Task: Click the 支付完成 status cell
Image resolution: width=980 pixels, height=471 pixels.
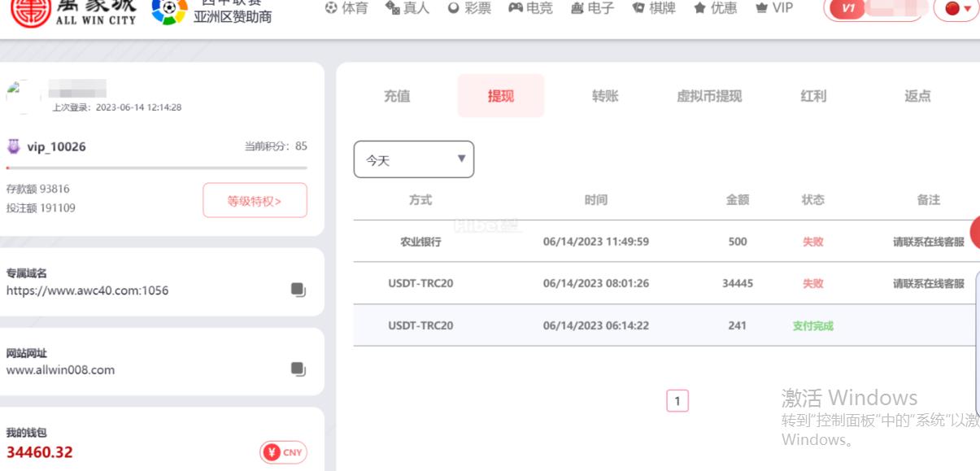Action: (813, 326)
